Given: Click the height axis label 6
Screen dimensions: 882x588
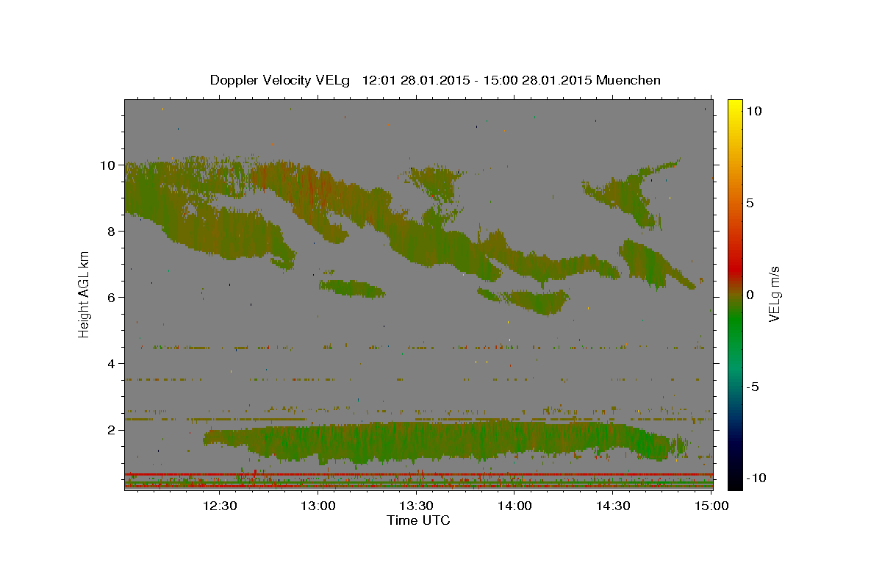Looking at the screenshot, I should 112,298.
